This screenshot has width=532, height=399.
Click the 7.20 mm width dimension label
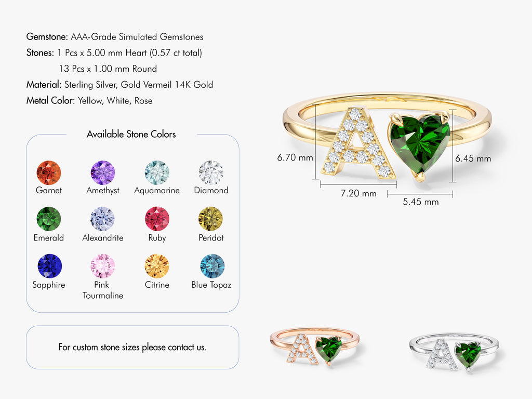[x=358, y=193]
